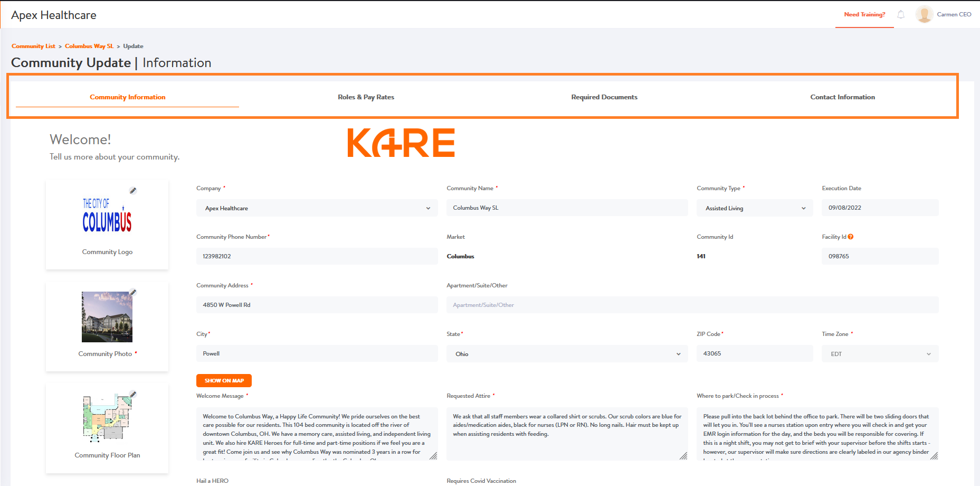Click the City input field
This screenshot has height=486, width=980.
point(317,353)
